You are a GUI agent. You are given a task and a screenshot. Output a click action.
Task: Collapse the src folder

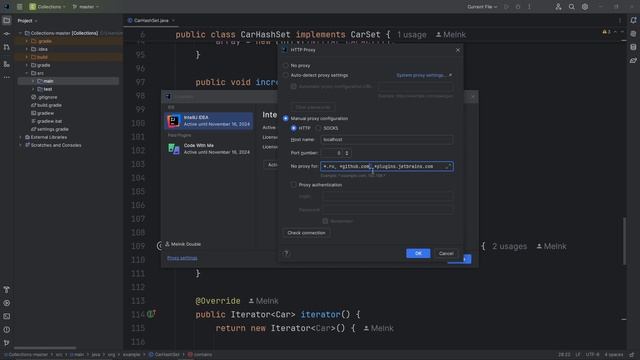tap(27, 73)
